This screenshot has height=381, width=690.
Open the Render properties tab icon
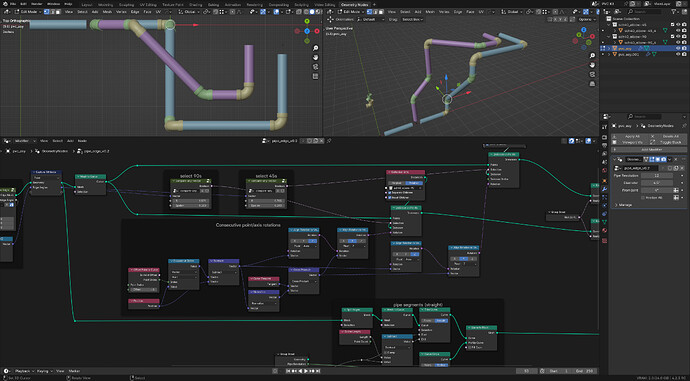[x=605, y=137]
